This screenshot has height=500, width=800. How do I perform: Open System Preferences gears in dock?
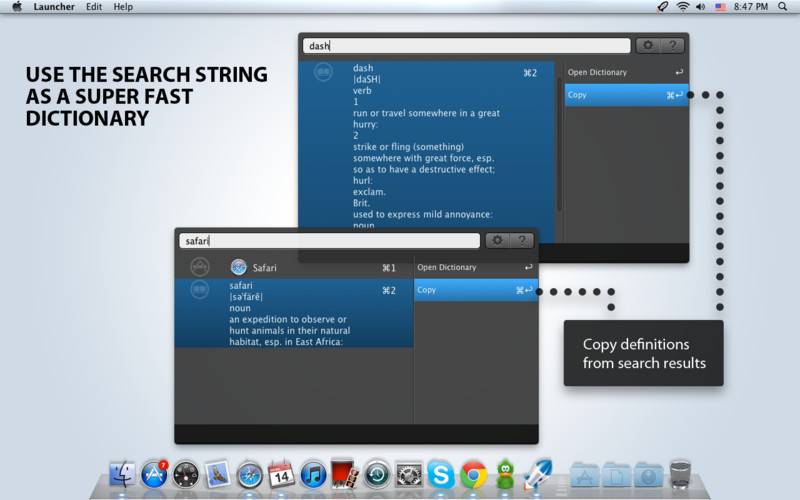click(409, 475)
